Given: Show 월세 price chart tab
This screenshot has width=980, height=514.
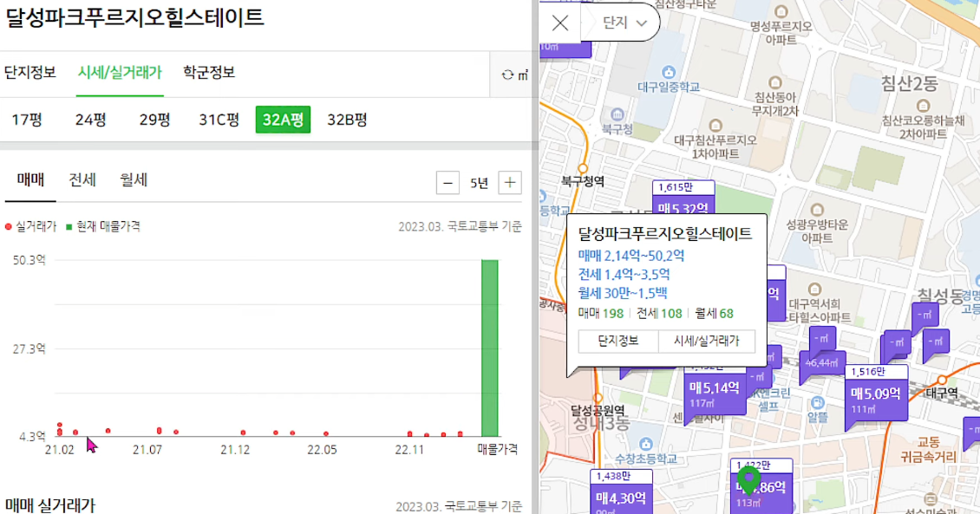Looking at the screenshot, I should click(134, 180).
